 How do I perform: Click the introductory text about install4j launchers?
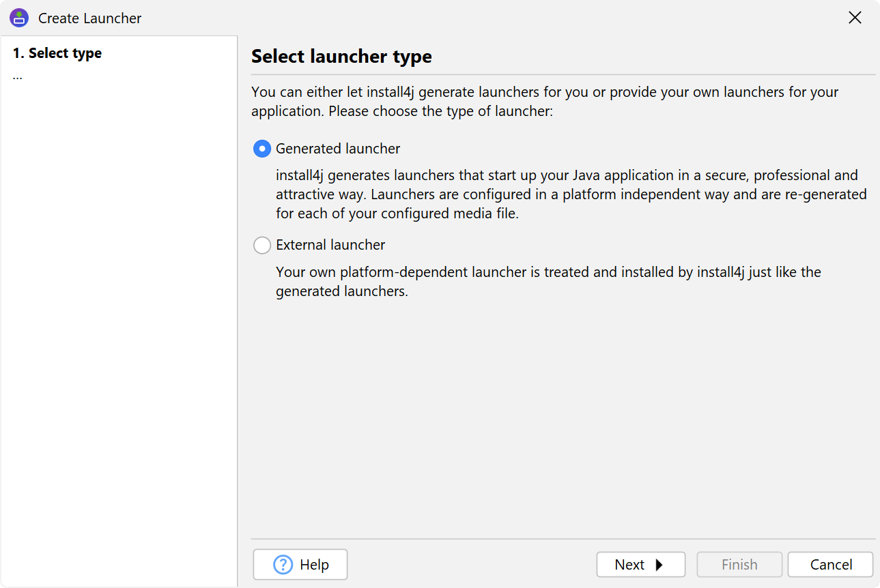pyautogui.click(x=544, y=101)
